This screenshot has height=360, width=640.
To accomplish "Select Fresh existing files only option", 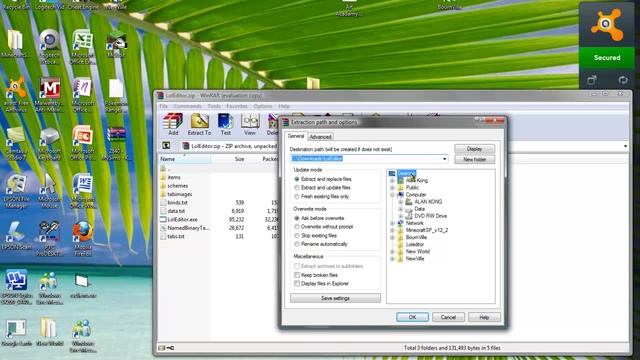I will 321,196.
